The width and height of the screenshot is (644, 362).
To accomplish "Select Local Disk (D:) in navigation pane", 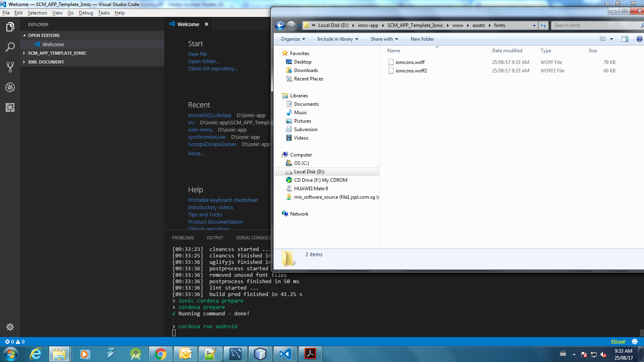I will pos(309,172).
